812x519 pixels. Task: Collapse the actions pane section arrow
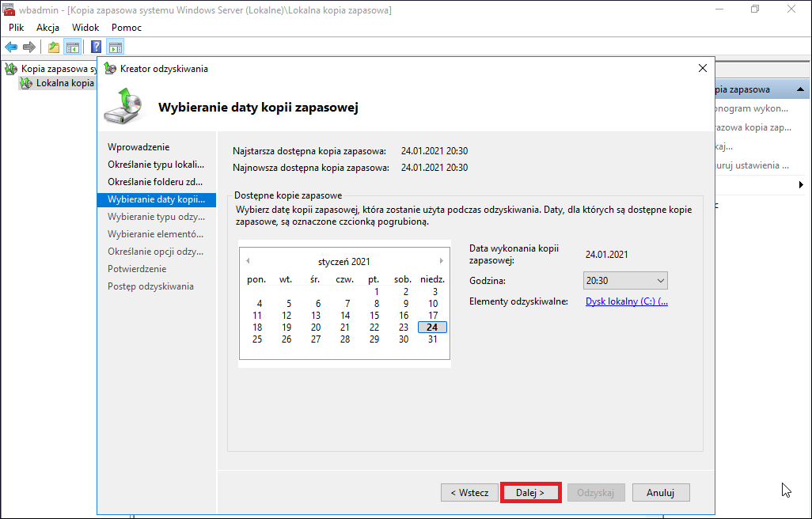pyautogui.click(x=800, y=89)
